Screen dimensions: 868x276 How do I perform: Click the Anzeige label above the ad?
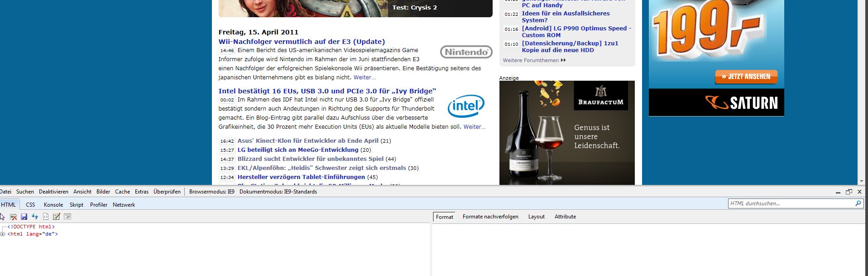(509, 78)
